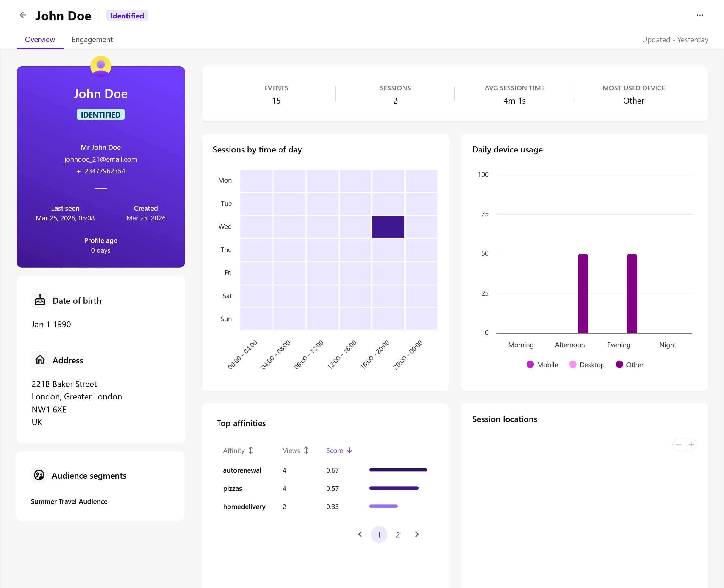Click the Wed 16:00-20:00 heatmap cell
The width and height of the screenshot is (724, 588).
388,227
